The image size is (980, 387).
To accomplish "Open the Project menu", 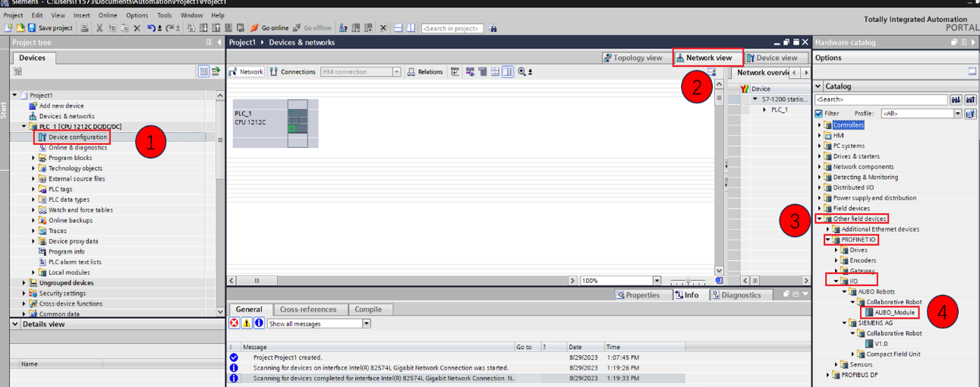I will click(13, 15).
